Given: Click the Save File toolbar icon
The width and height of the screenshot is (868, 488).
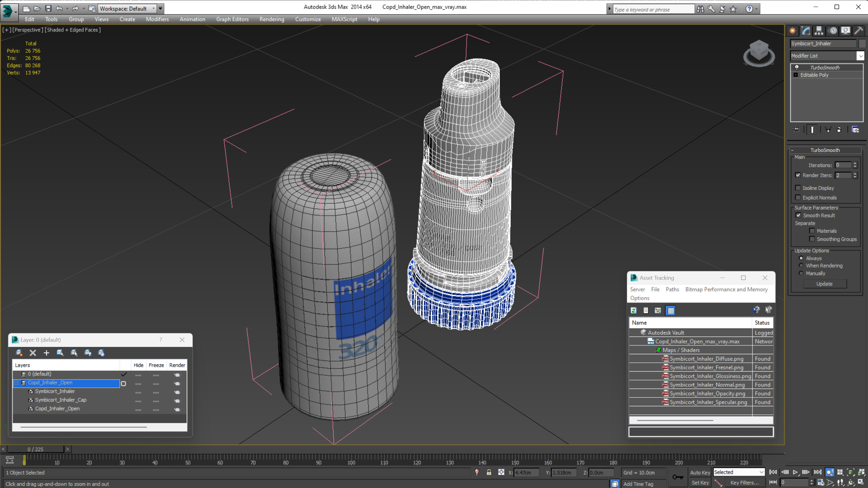Looking at the screenshot, I should (48, 9).
